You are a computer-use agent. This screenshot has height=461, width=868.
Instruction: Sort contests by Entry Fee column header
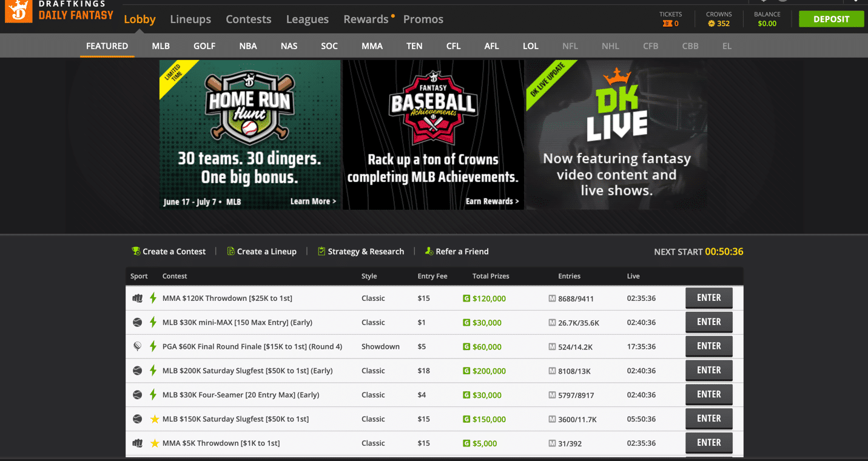click(432, 276)
